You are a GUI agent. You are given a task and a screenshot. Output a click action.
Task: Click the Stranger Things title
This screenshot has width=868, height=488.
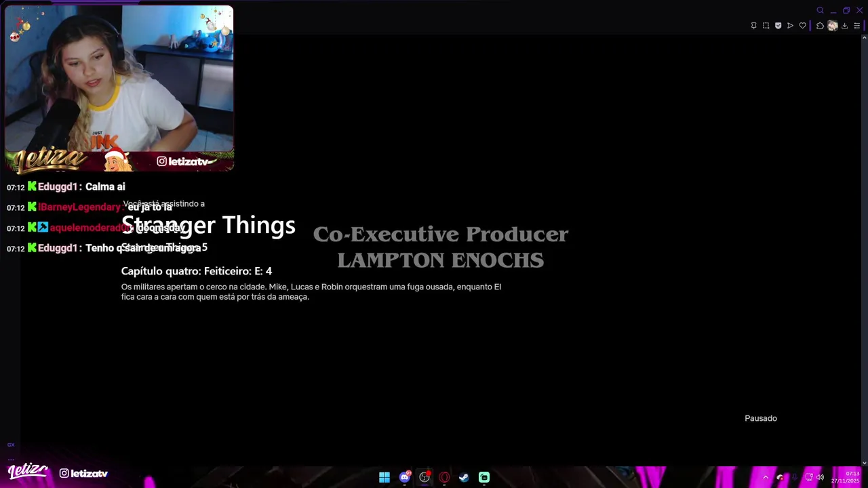pos(208,225)
